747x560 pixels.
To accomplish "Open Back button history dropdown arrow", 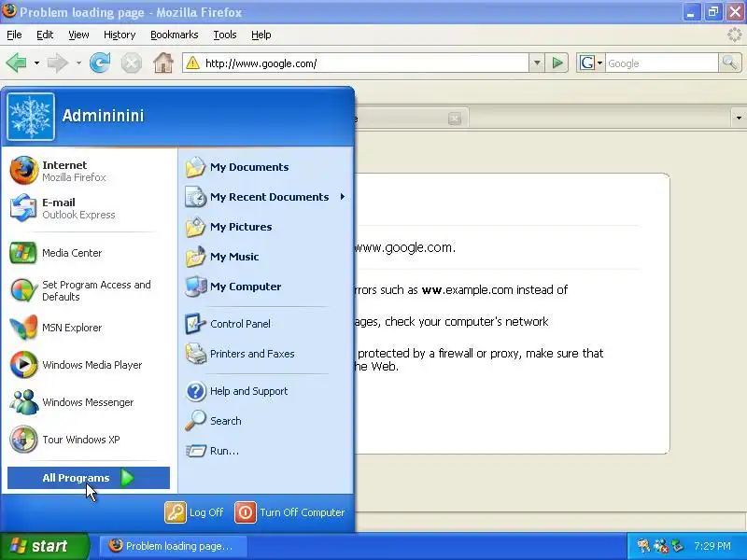I will (36, 63).
